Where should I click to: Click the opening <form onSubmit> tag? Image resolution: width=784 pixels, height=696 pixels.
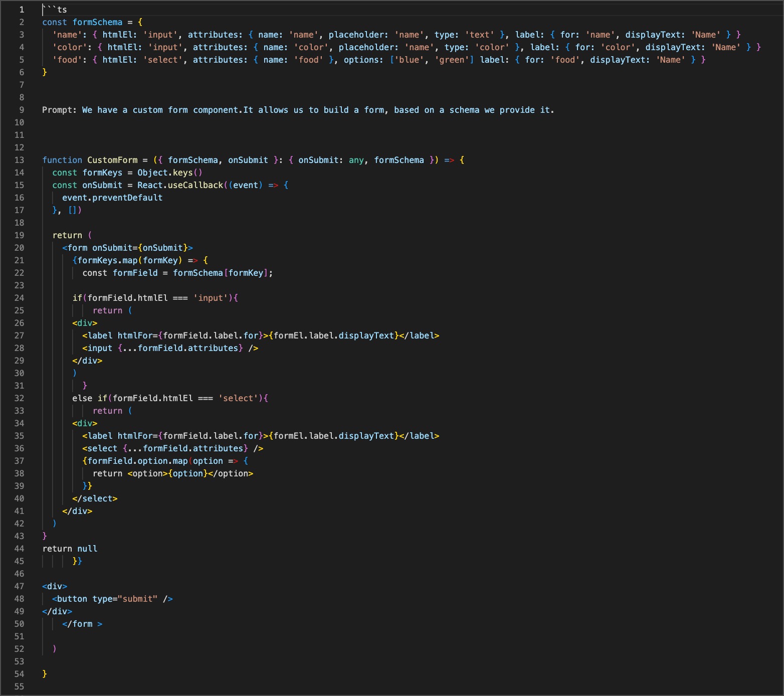click(127, 248)
